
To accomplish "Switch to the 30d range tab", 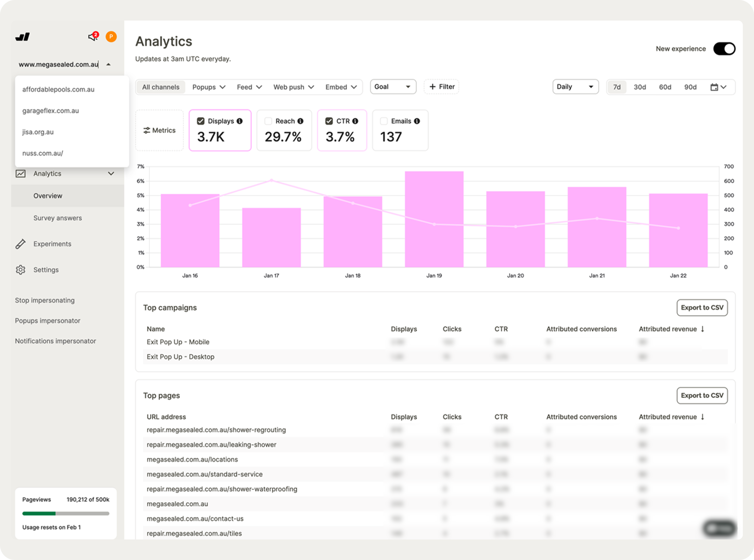I will tap(640, 87).
